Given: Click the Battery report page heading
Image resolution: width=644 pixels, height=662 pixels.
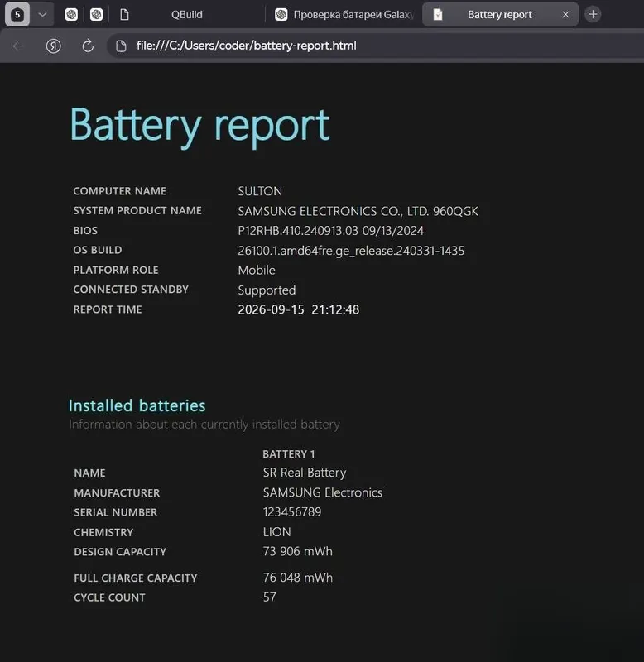Looking at the screenshot, I should click(199, 125).
